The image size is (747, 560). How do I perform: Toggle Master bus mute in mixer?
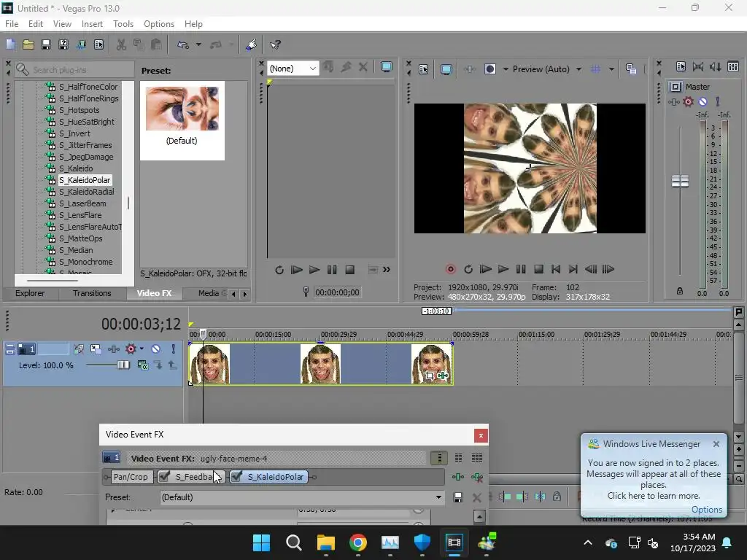pos(703,101)
